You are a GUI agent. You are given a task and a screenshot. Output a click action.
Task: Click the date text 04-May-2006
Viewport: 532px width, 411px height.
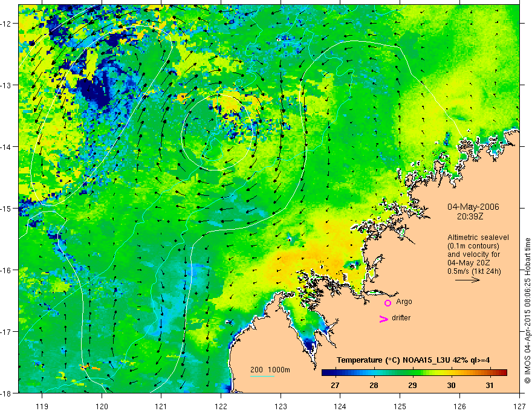[x=473, y=207]
